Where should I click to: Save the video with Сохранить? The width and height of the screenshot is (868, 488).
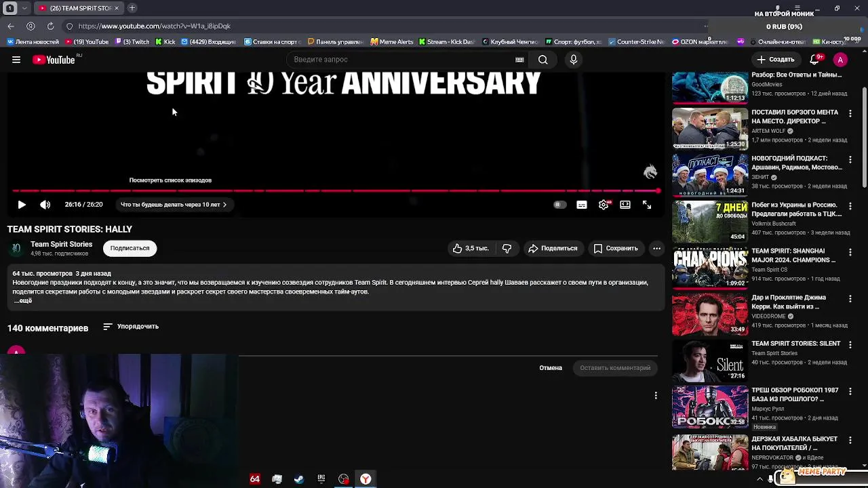[x=616, y=249]
